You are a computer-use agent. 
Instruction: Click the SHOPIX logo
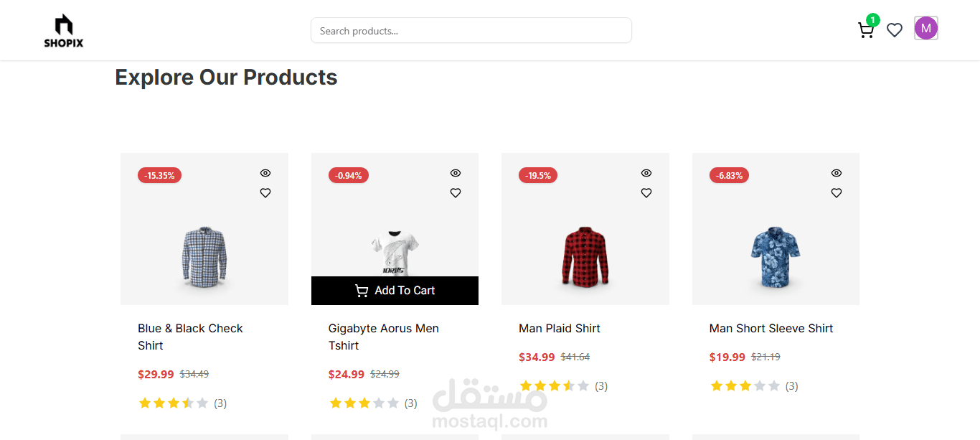[64, 31]
